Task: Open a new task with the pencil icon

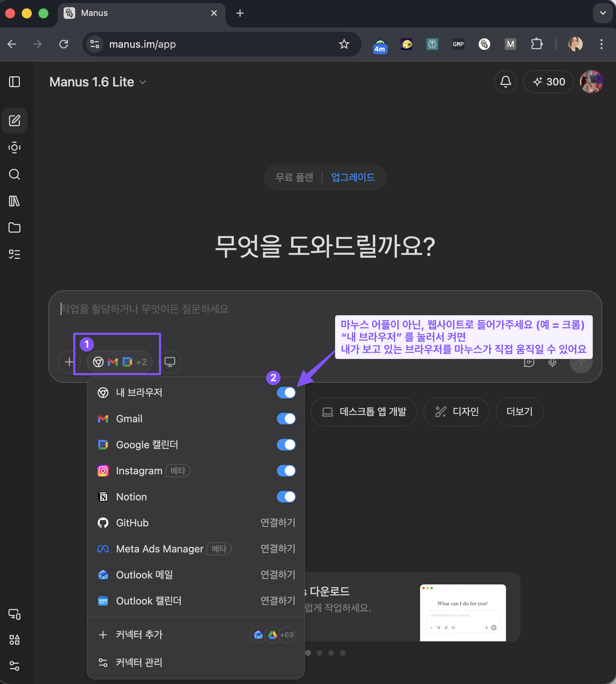Action: pos(14,121)
